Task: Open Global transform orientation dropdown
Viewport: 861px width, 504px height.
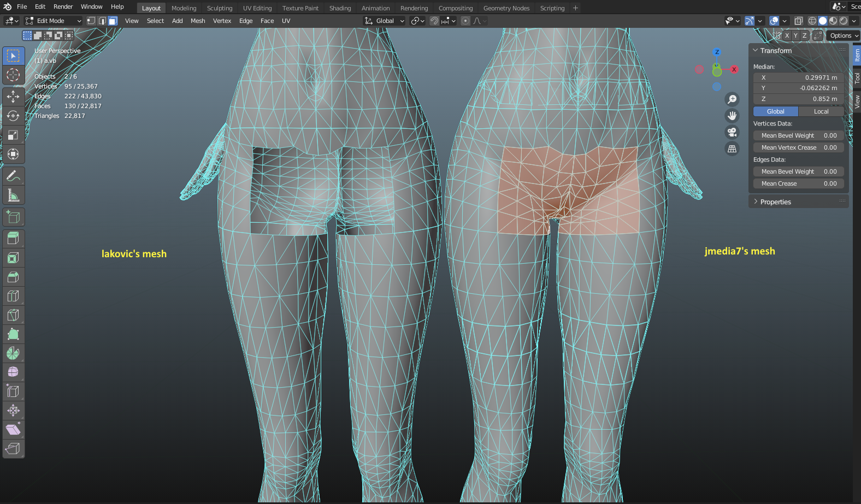Action: [x=385, y=21]
